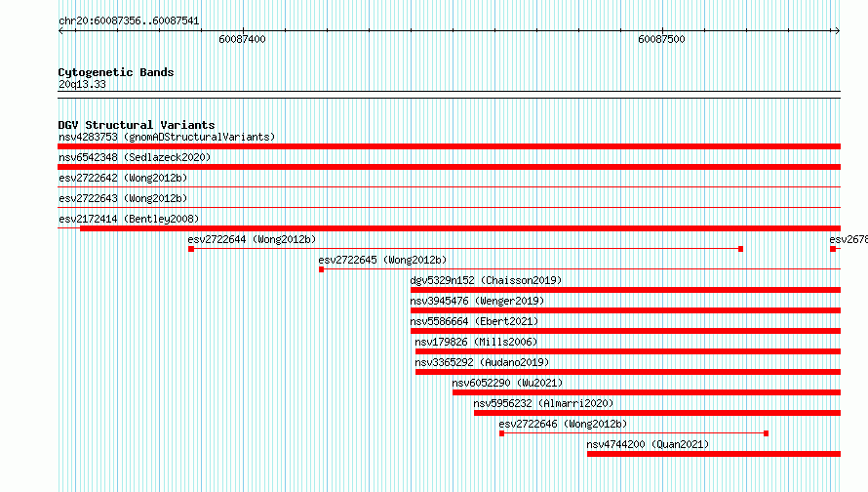Click the DGV Structural Variants track title
The height and width of the screenshot is (492, 868).
pyautogui.click(x=137, y=125)
